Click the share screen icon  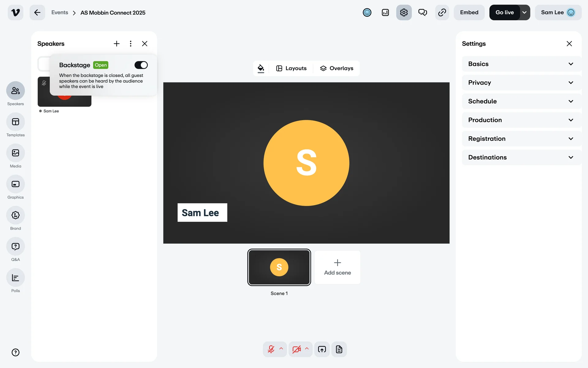(322, 349)
